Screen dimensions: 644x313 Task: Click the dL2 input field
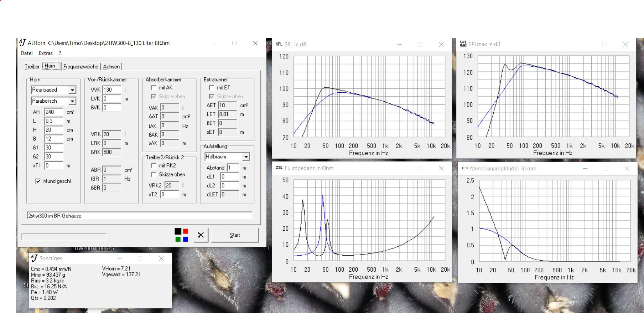[x=229, y=185]
